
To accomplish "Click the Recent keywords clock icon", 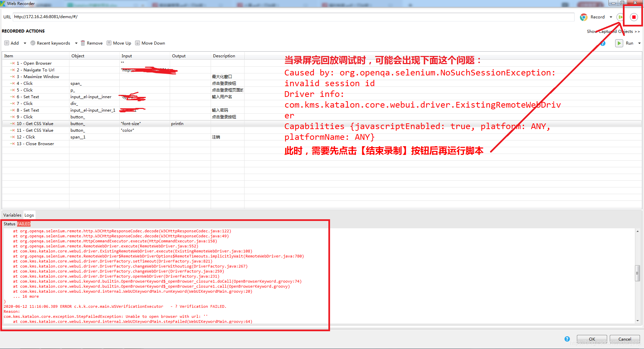I will (x=33, y=43).
